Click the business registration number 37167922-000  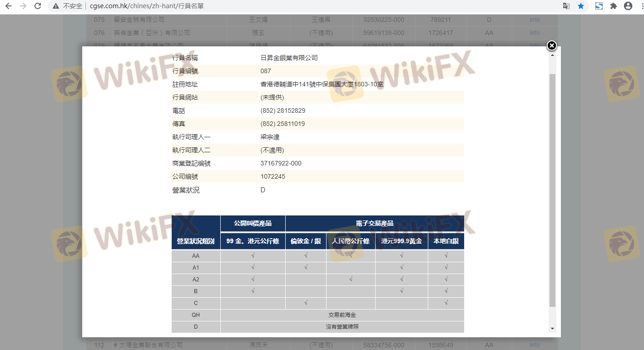pos(281,164)
